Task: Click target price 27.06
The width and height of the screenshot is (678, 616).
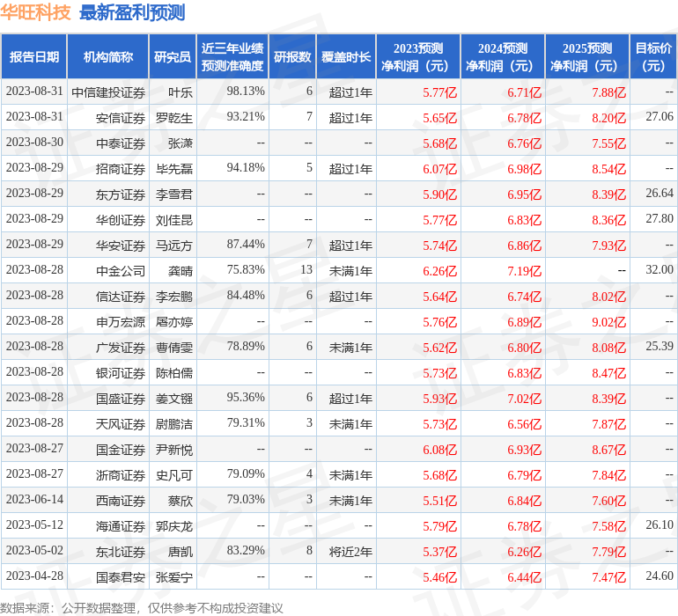Action: tap(660, 117)
